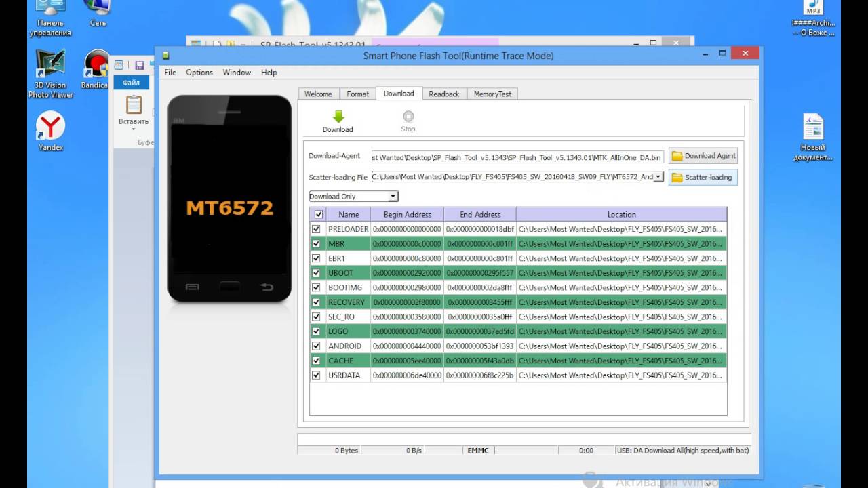
Task: Click the Stop icon
Action: tap(408, 117)
